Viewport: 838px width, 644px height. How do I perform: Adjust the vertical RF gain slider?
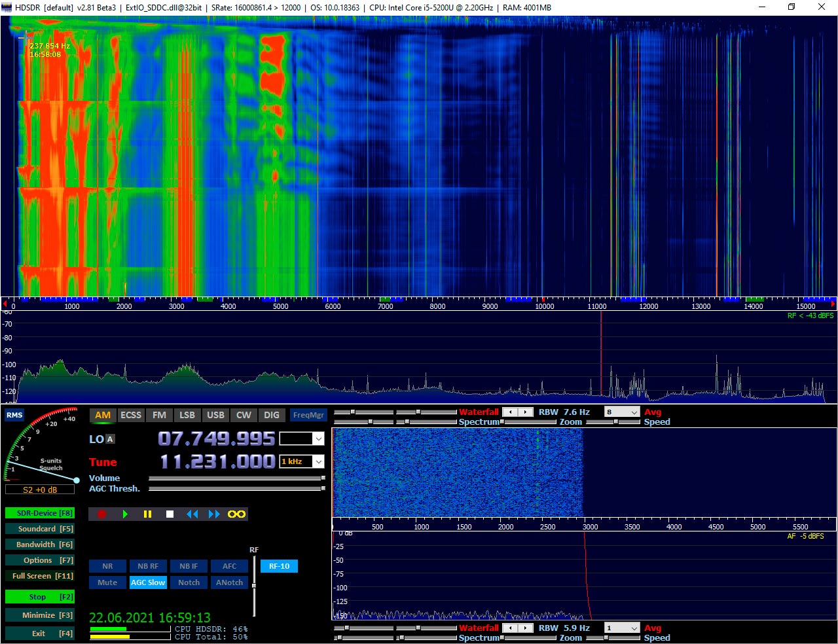pyautogui.click(x=254, y=586)
